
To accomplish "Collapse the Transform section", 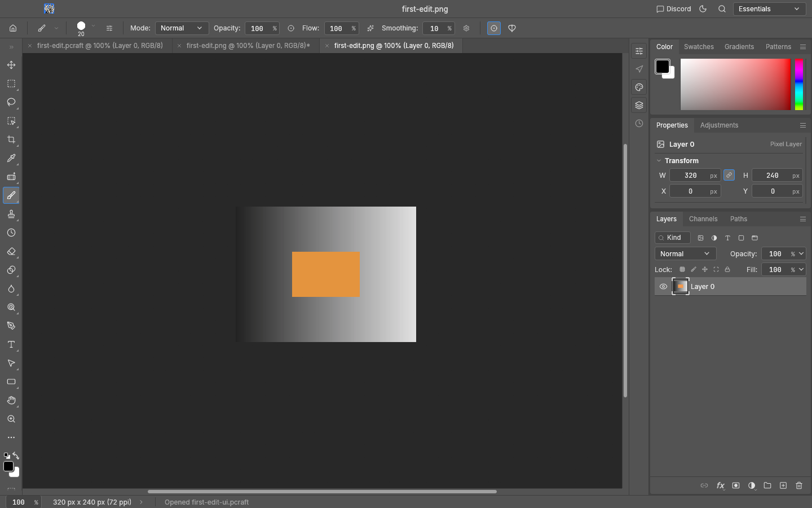I will tap(659, 161).
